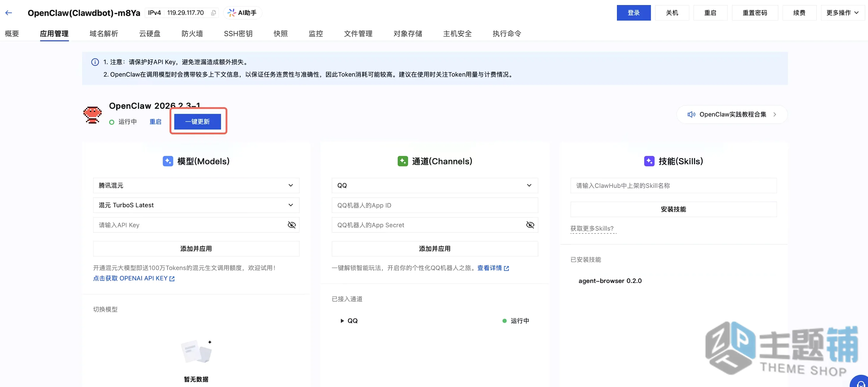Click the 重启 link beside 运行中
The width and height of the screenshot is (868, 387).
[155, 122]
